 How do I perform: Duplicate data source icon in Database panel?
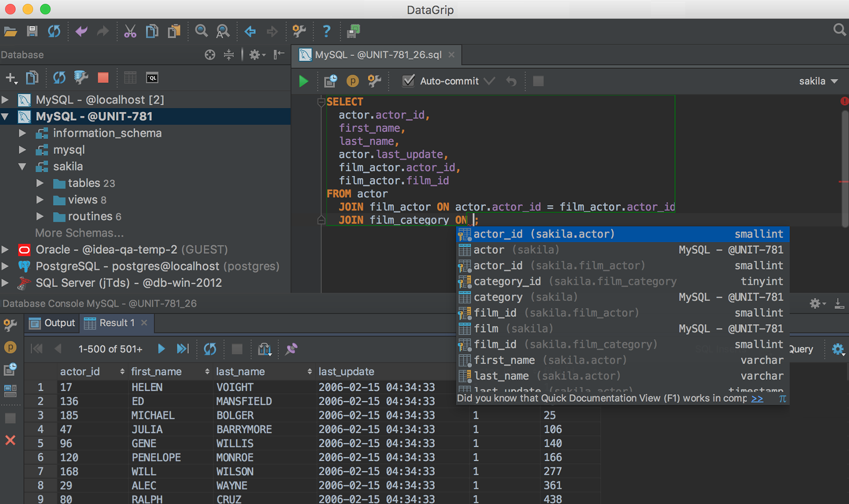click(32, 77)
